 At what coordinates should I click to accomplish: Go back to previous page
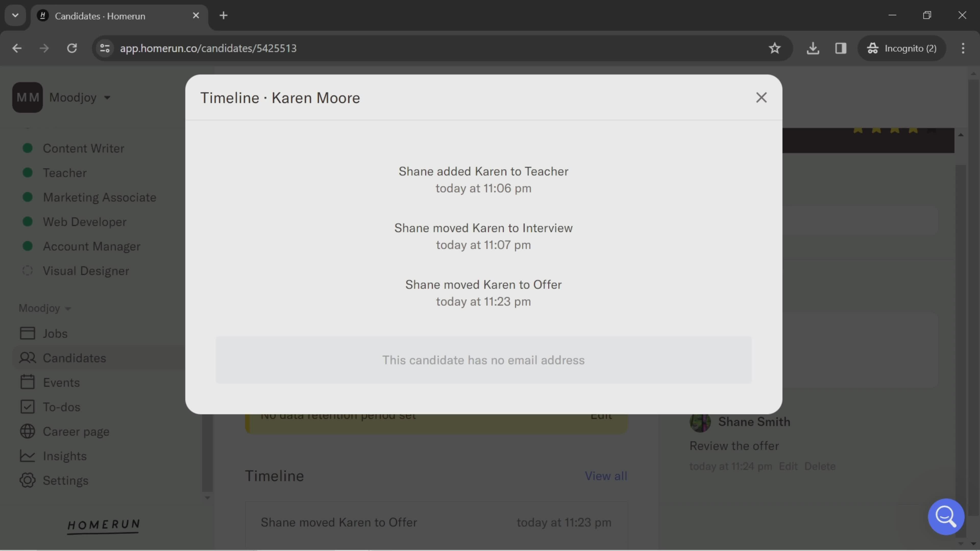(x=17, y=48)
